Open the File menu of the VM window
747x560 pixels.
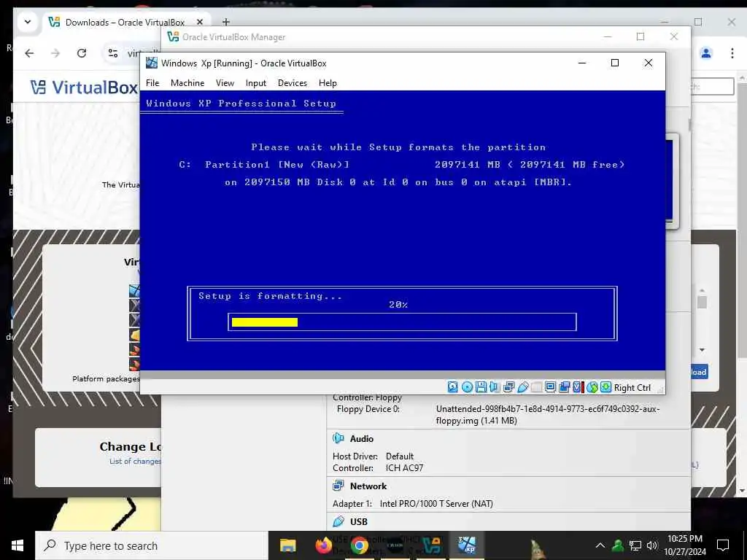[152, 83]
